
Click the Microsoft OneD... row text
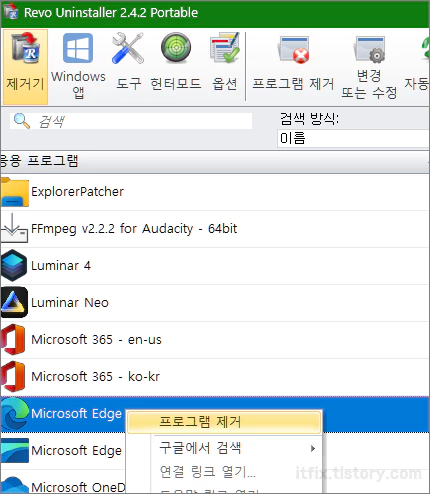pyautogui.click(x=78, y=487)
